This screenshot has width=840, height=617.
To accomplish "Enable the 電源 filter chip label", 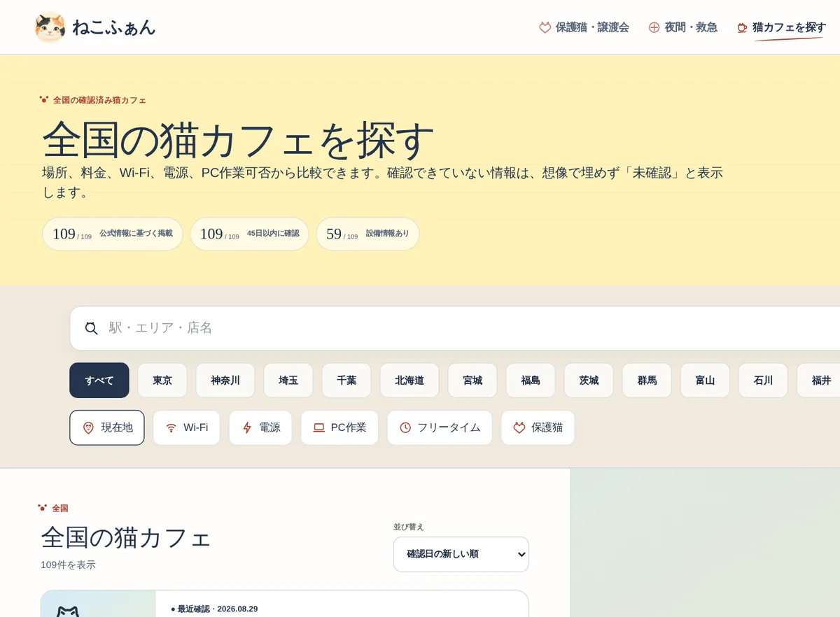I will point(269,427).
